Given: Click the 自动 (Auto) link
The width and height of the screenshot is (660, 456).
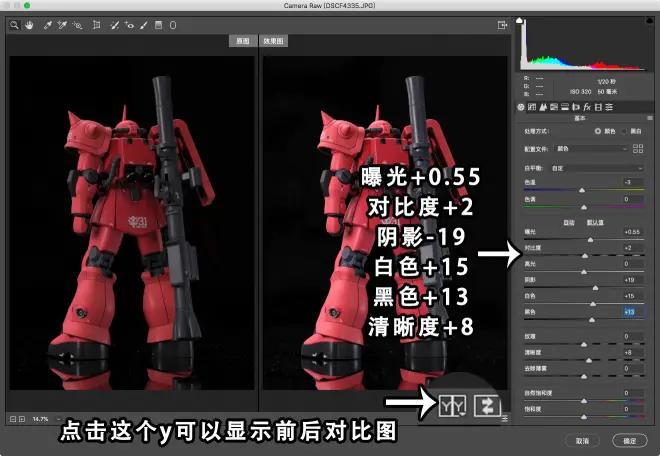Looking at the screenshot, I should pos(569,222).
